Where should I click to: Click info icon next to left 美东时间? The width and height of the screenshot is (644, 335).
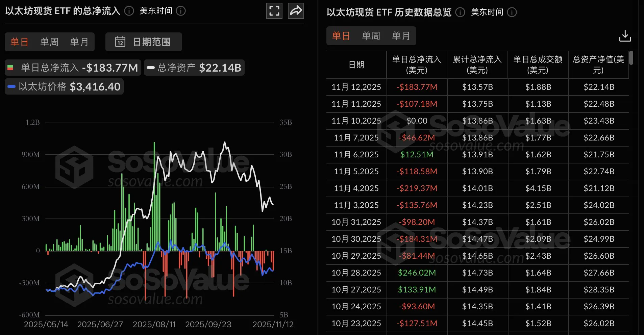tap(181, 11)
